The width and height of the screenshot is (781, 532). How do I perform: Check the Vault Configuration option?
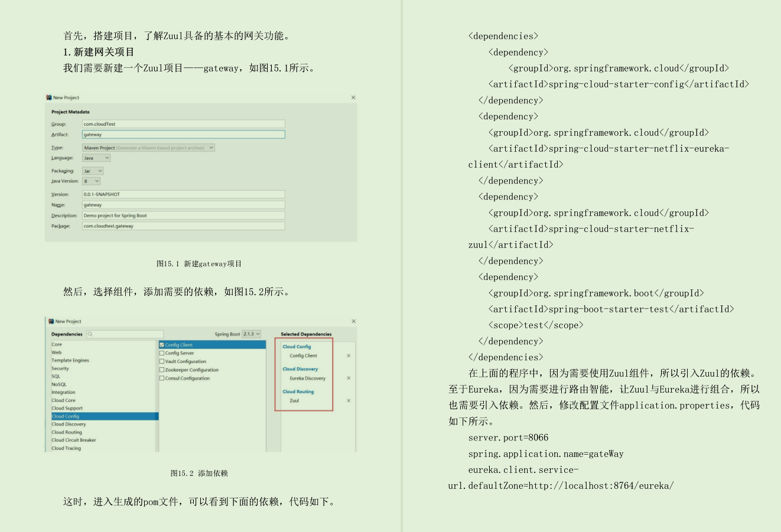[x=161, y=361]
